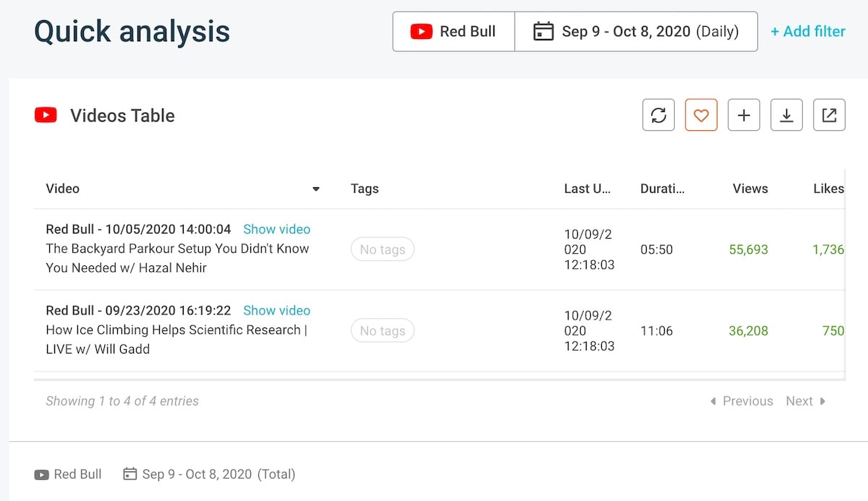Go to the Next table page
868x501 pixels.
tap(806, 401)
